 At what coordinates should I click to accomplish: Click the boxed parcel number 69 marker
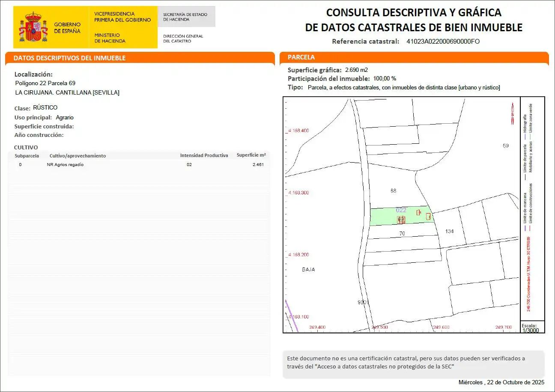(x=401, y=220)
